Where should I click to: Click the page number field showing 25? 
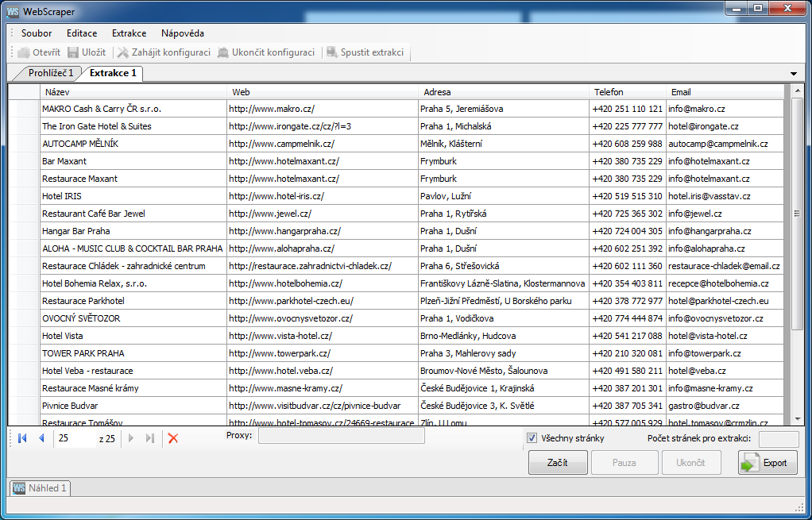(75, 438)
